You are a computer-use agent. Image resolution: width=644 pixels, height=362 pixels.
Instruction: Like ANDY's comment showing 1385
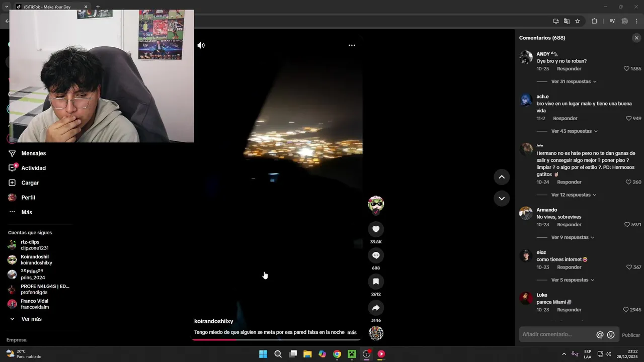pos(626,69)
